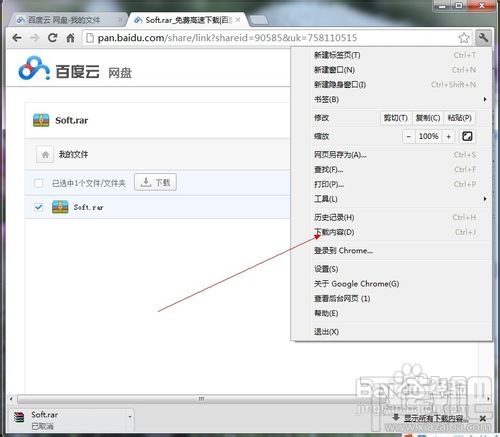Go to the home page icon
This screenshot has width=500, height=437.
[70, 38]
